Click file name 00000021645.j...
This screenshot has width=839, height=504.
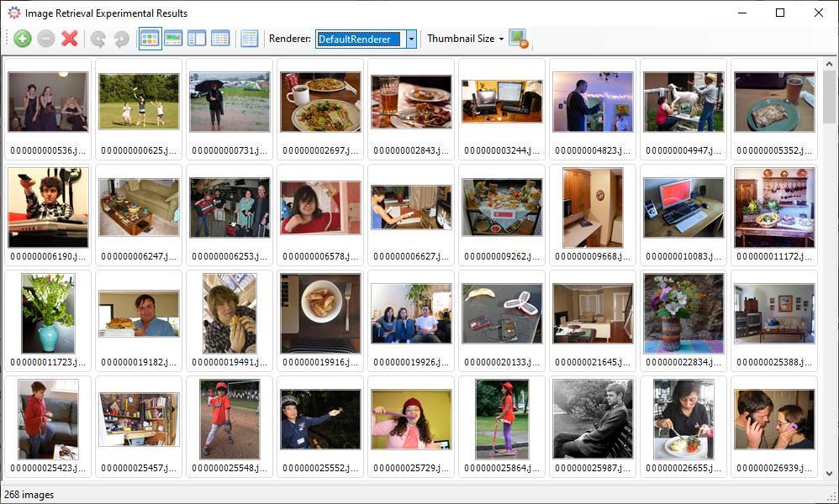click(593, 362)
